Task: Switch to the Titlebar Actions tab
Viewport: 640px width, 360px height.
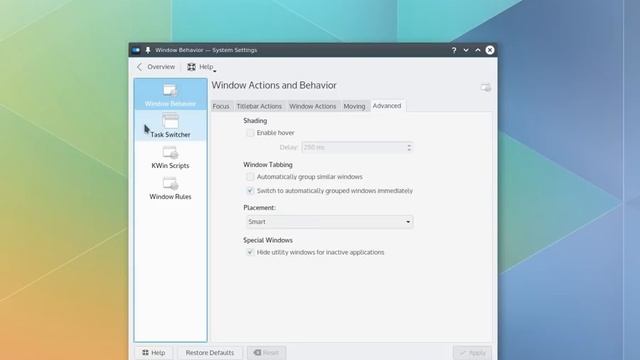Action: pyautogui.click(x=259, y=106)
